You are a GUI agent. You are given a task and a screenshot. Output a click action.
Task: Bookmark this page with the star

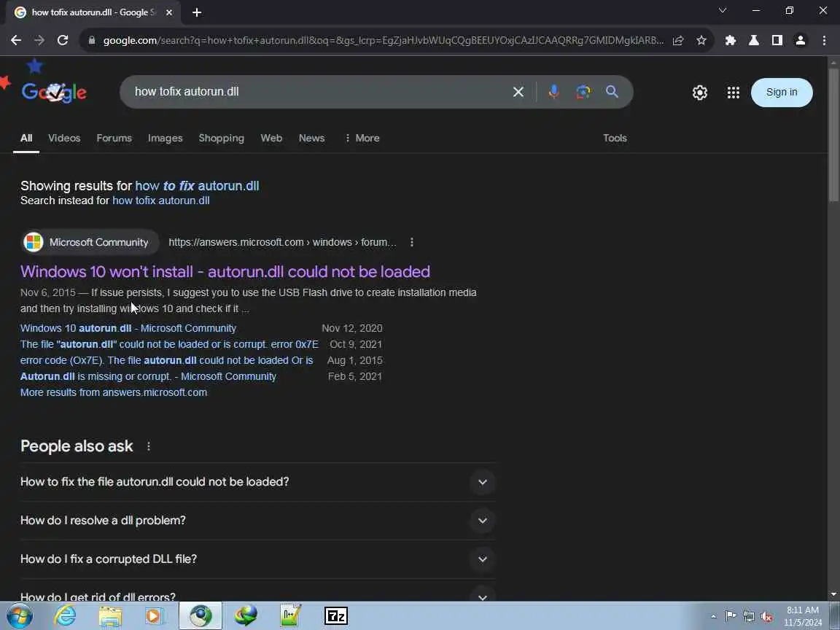pyautogui.click(x=701, y=40)
